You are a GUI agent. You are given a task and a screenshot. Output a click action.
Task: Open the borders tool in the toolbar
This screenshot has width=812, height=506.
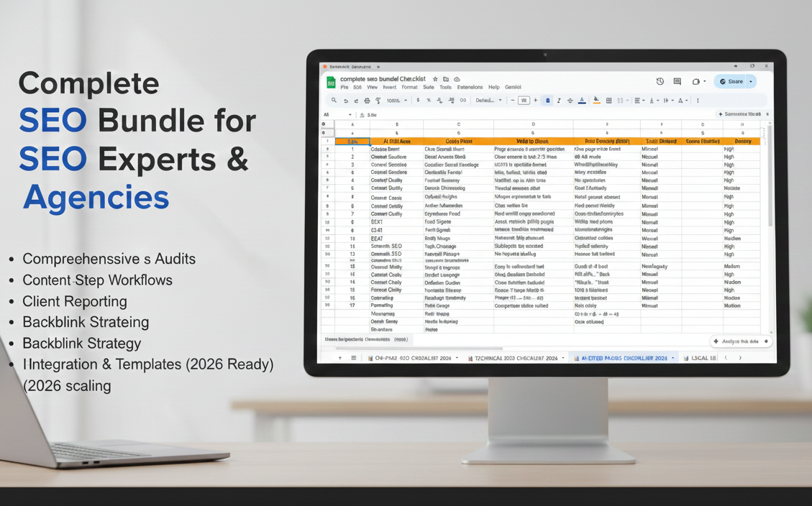tap(608, 101)
